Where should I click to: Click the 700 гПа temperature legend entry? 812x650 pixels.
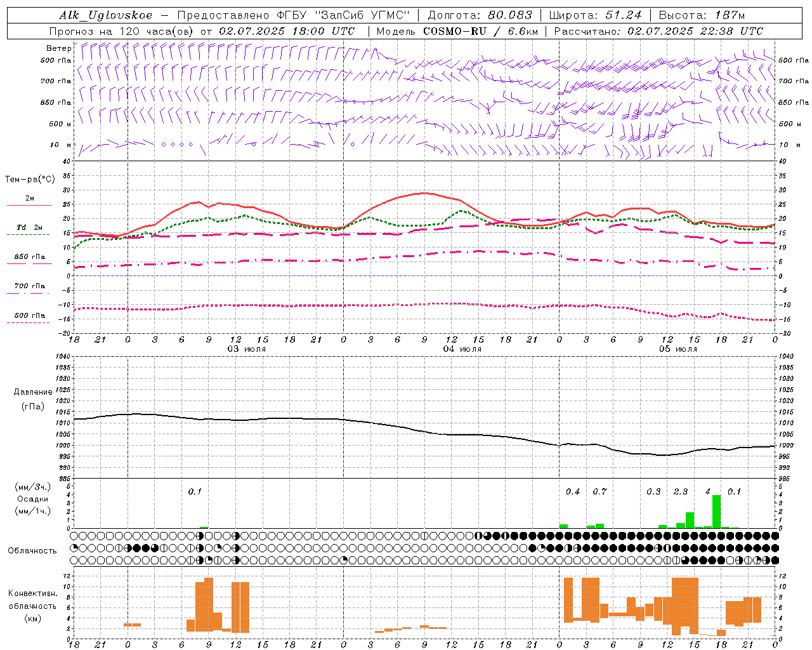[30, 286]
